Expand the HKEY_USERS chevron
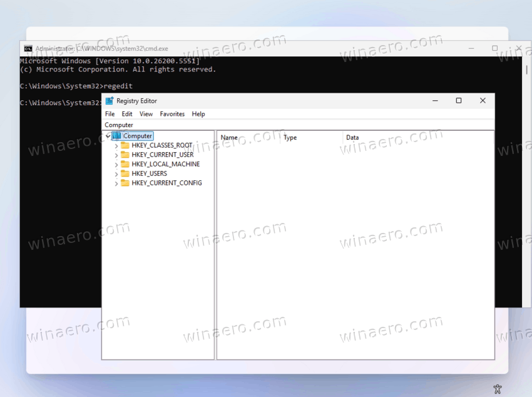The width and height of the screenshot is (532, 397). coord(116,174)
